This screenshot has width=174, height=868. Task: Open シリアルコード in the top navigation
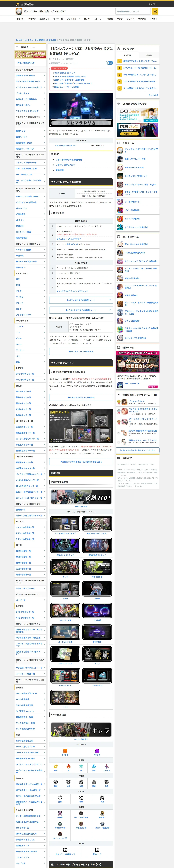[73, 19]
